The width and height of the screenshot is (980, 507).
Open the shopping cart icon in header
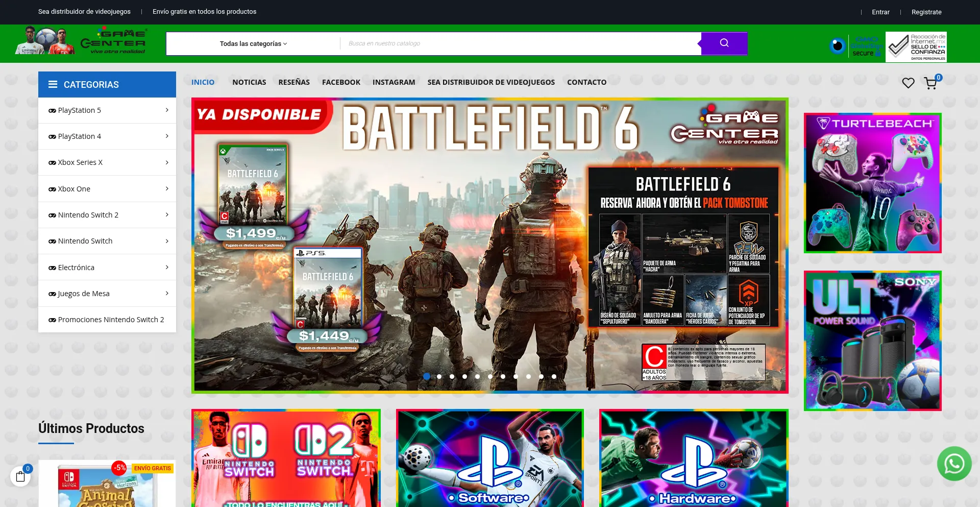(x=930, y=83)
